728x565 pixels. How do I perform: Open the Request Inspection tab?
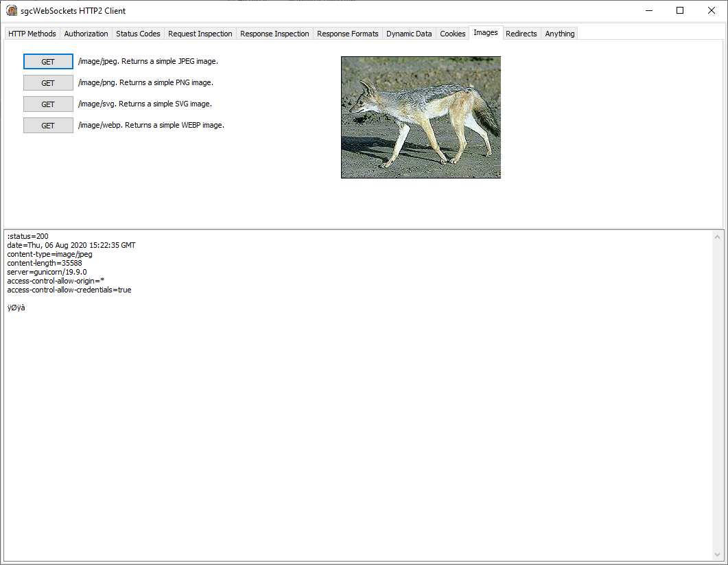click(200, 34)
